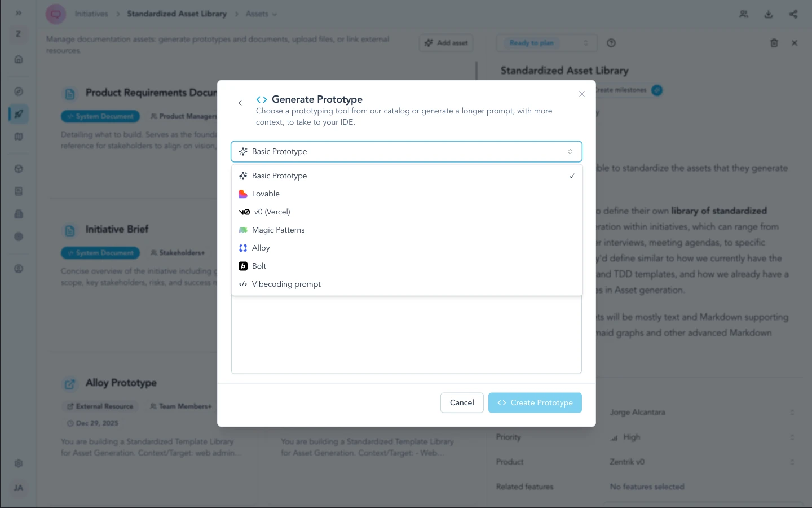
Task: Open the Home icon in left sidebar
Action: (19, 59)
